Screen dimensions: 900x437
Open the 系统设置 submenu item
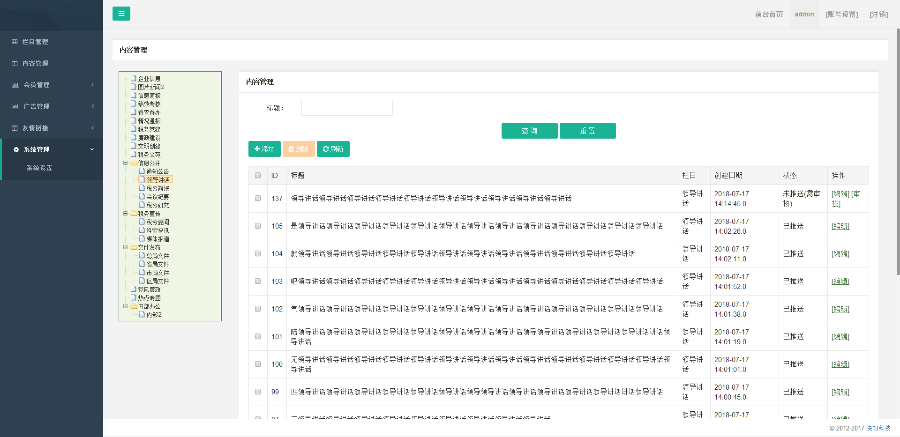[38, 168]
